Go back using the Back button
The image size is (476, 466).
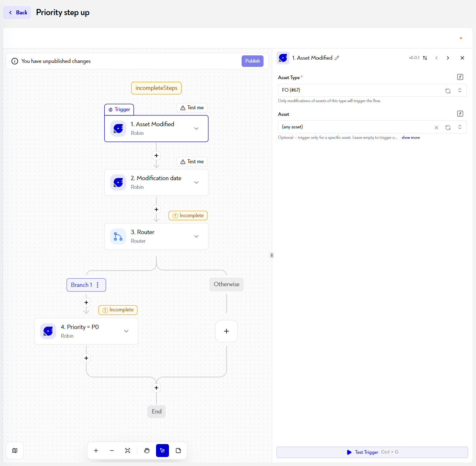pos(17,13)
